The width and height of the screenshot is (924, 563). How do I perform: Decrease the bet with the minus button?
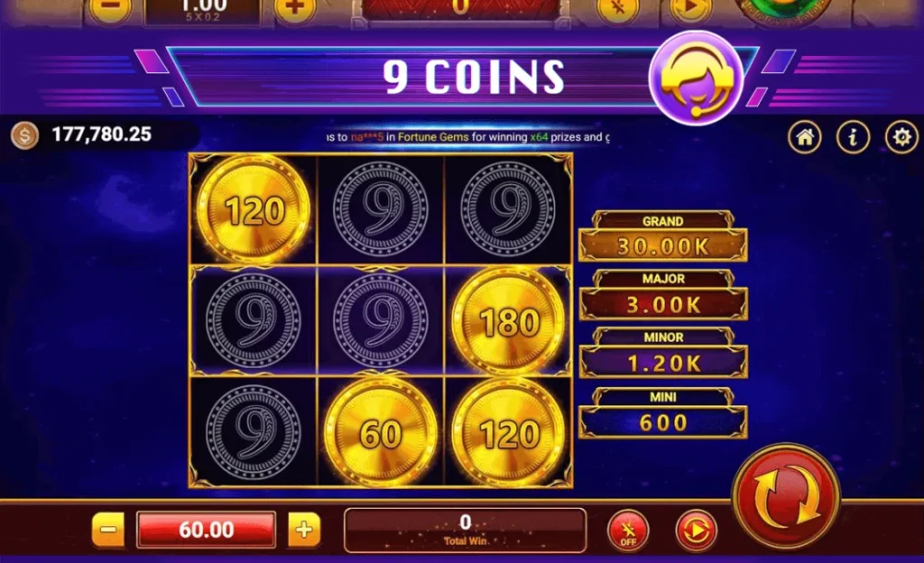tap(108, 530)
